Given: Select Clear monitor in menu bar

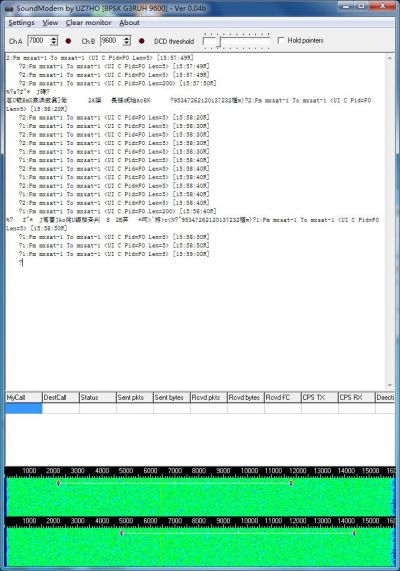Looking at the screenshot, I should point(89,23).
